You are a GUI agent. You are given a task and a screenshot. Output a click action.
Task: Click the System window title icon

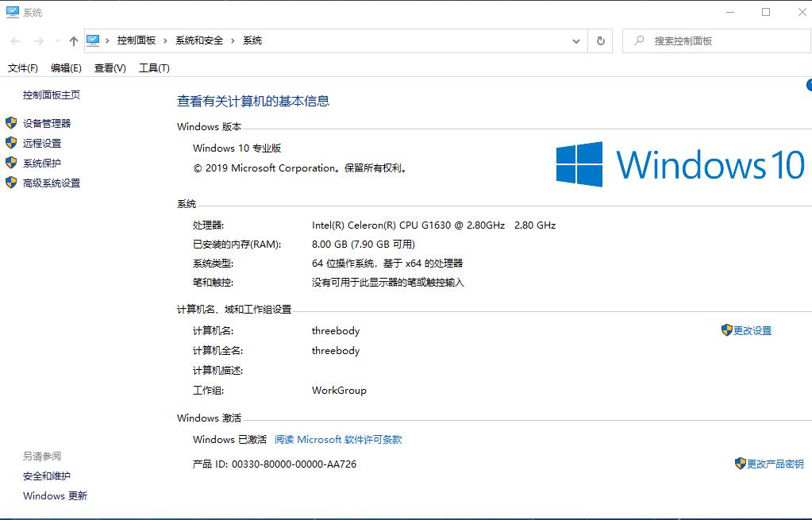click(x=13, y=13)
